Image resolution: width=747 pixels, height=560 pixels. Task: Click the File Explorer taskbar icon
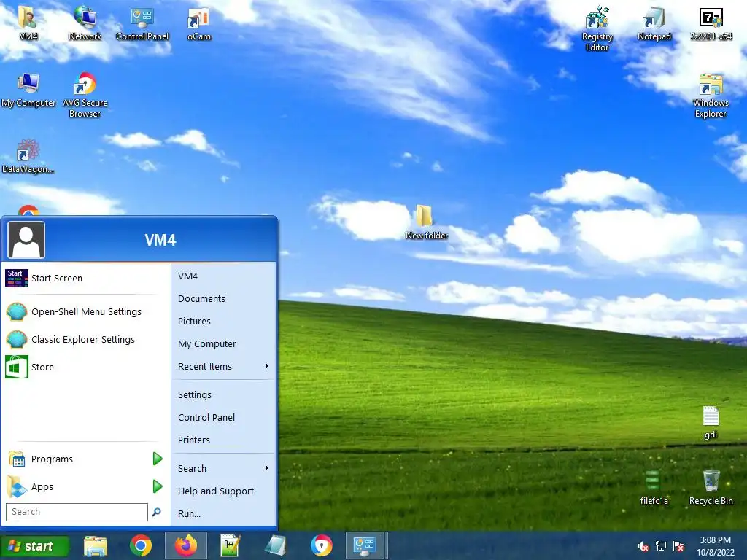96,545
